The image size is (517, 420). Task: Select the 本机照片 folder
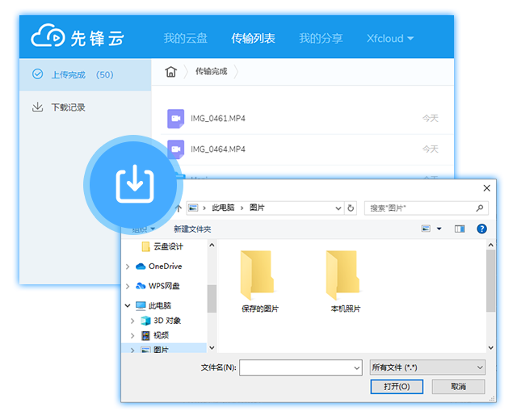(x=345, y=281)
